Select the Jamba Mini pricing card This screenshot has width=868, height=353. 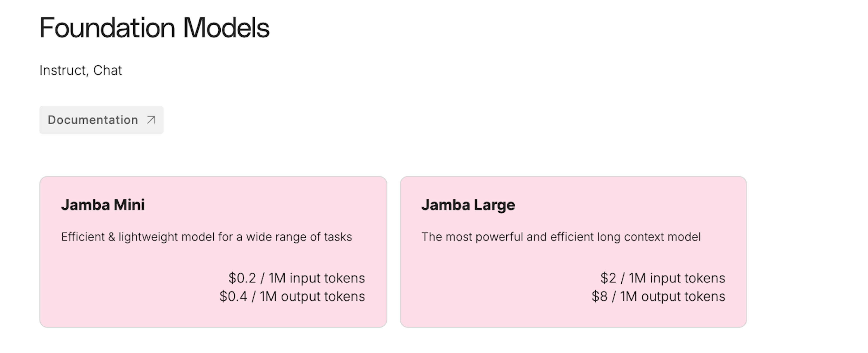click(x=213, y=252)
